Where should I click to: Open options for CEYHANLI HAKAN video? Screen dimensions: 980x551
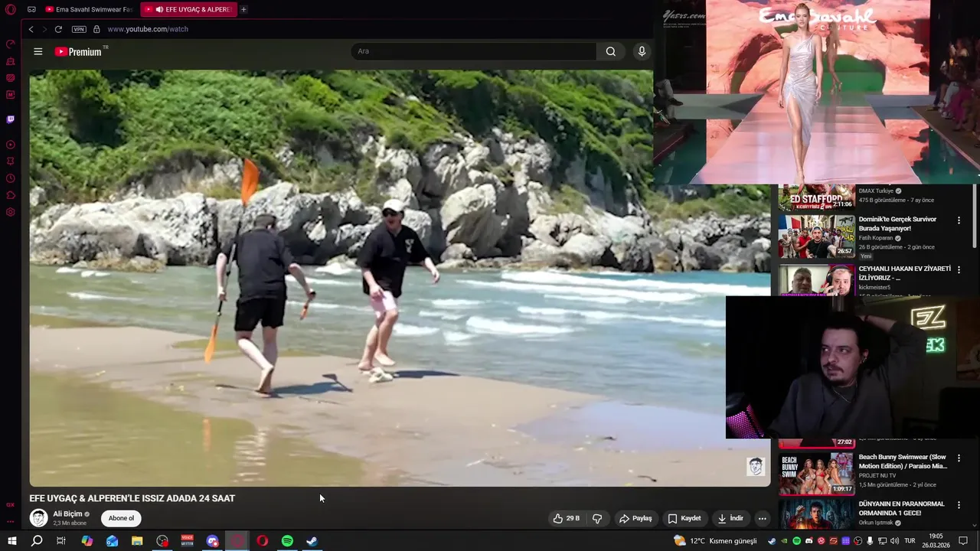959,269
